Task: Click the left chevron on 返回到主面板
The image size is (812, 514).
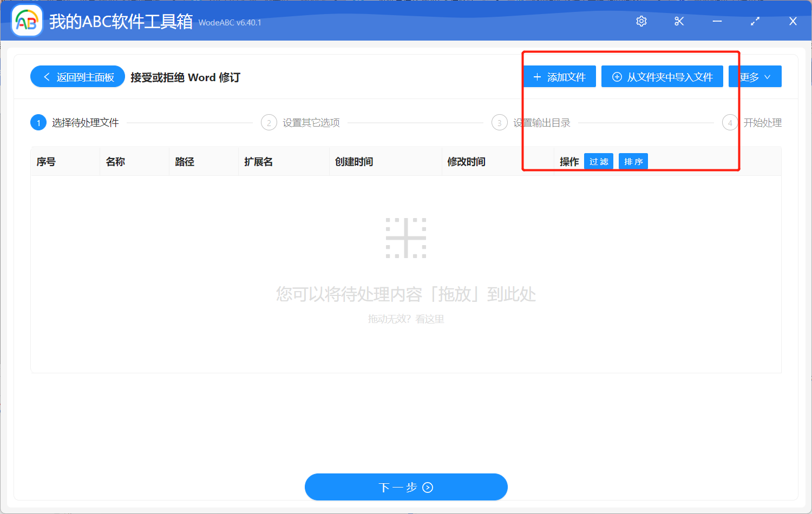Action: [46, 76]
